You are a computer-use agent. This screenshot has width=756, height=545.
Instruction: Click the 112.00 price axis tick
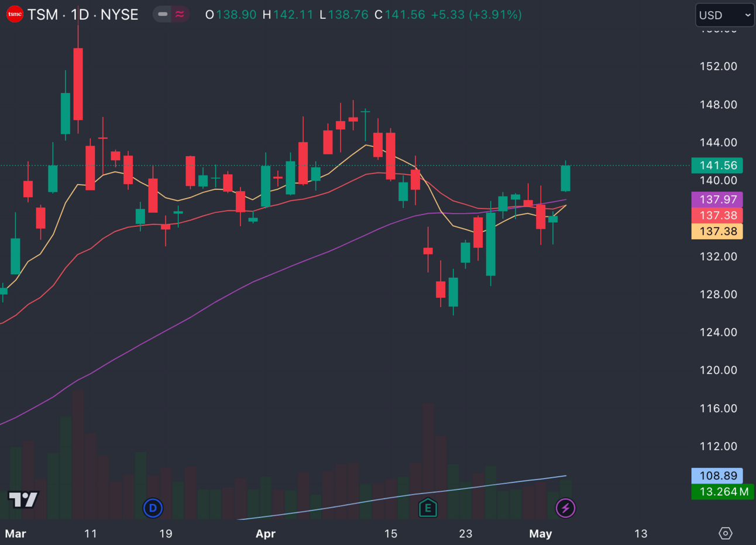click(x=719, y=446)
